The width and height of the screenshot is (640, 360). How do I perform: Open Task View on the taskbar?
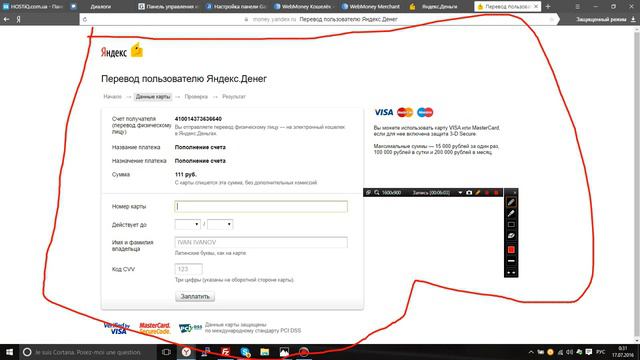tap(166, 352)
